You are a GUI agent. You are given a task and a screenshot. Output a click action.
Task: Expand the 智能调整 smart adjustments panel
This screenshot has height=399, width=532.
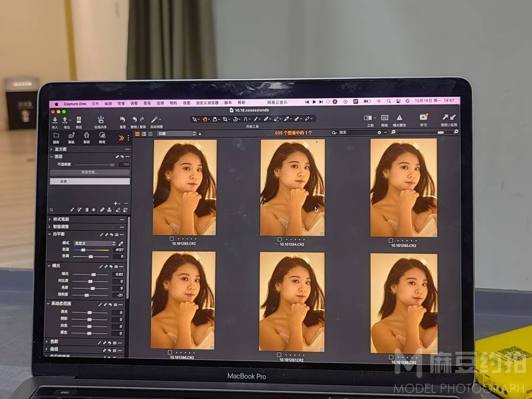50,226
